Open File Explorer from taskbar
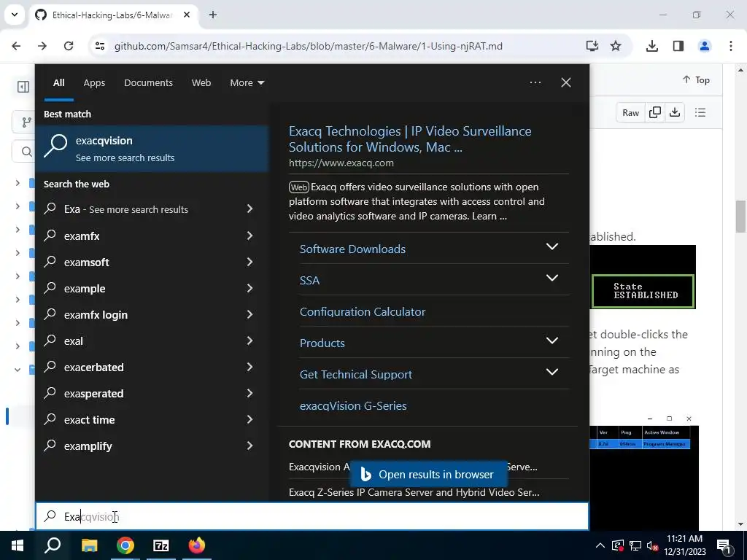The image size is (747, 560). tap(89, 545)
